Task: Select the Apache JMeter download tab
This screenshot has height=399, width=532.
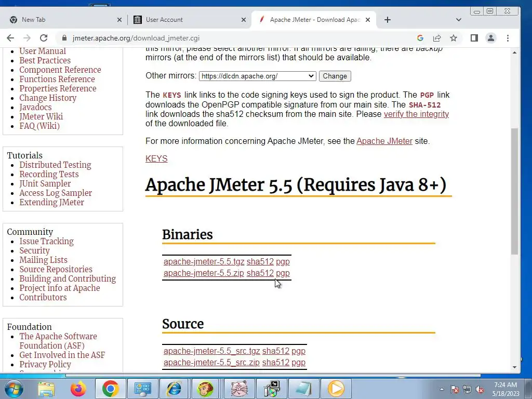Action: point(314,20)
